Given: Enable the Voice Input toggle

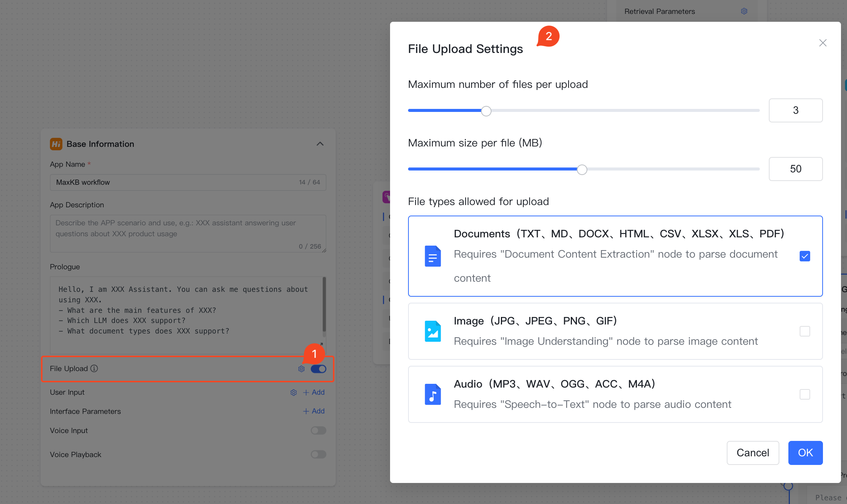Looking at the screenshot, I should tap(318, 430).
